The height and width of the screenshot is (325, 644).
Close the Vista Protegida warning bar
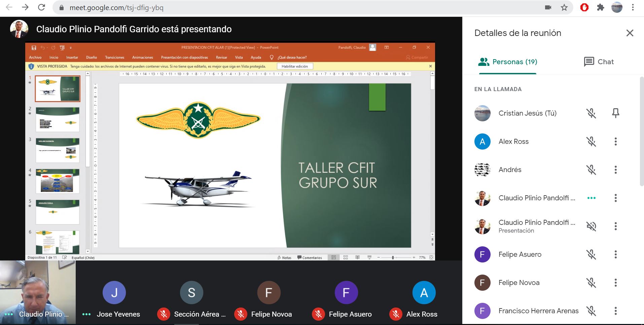point(430,66)
